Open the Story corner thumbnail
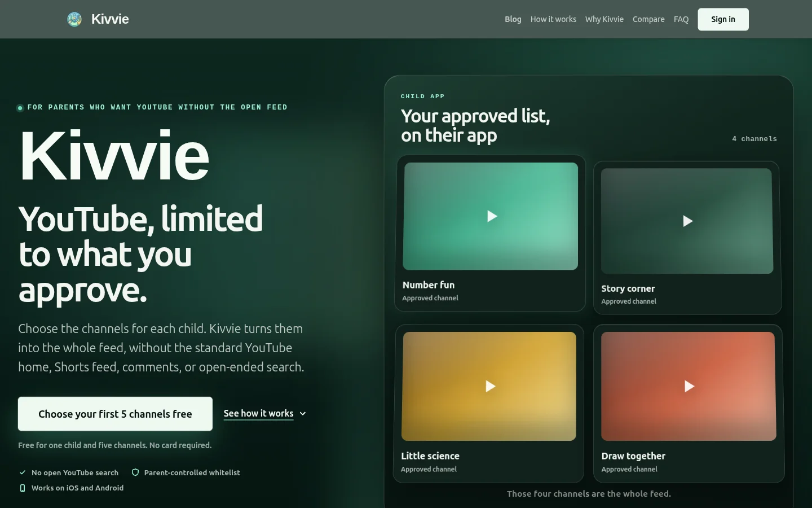The width and height of the screenshot is (812, 508). [687, 221]
